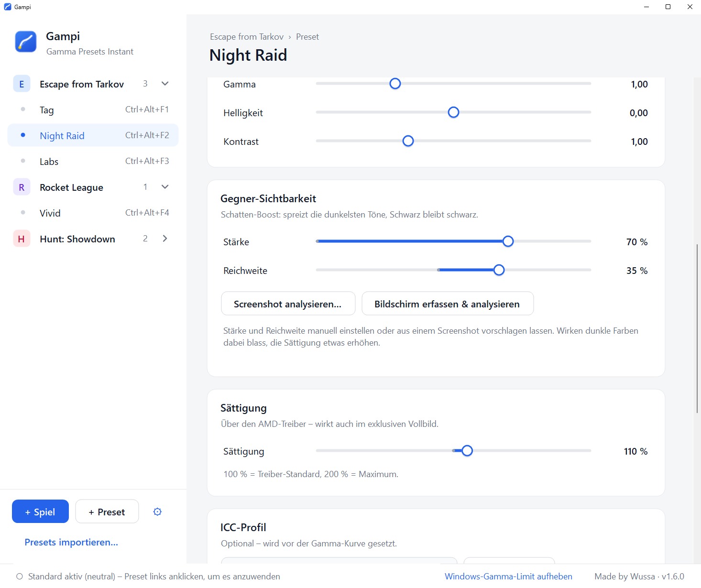
Task: Open the Presets importieren... link
Action: tap(71, 543)
